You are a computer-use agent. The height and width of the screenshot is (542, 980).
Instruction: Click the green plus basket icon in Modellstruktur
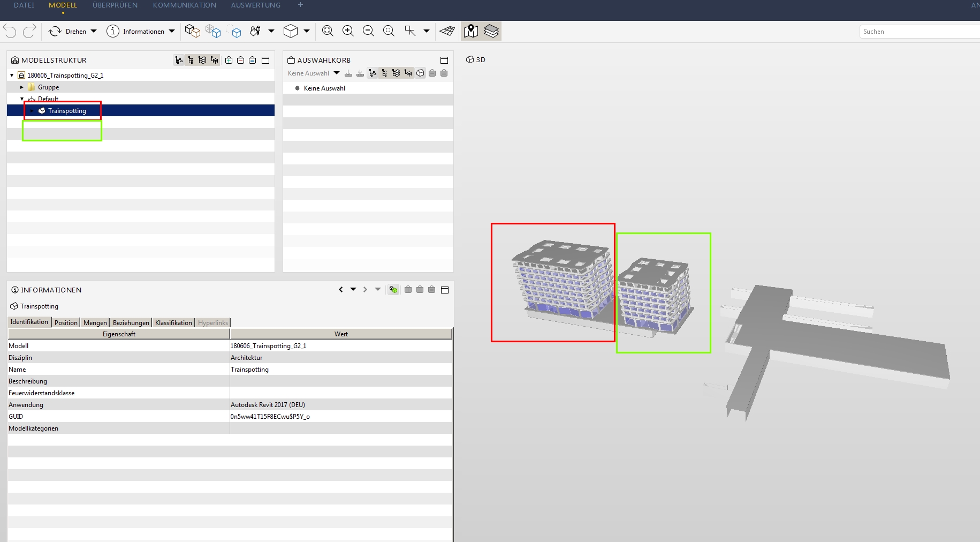229,60
